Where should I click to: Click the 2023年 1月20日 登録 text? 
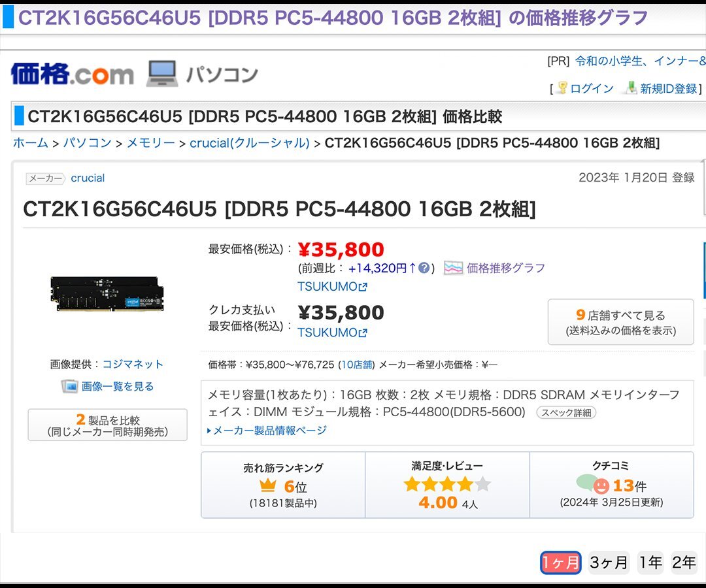(x=637, y=178)
